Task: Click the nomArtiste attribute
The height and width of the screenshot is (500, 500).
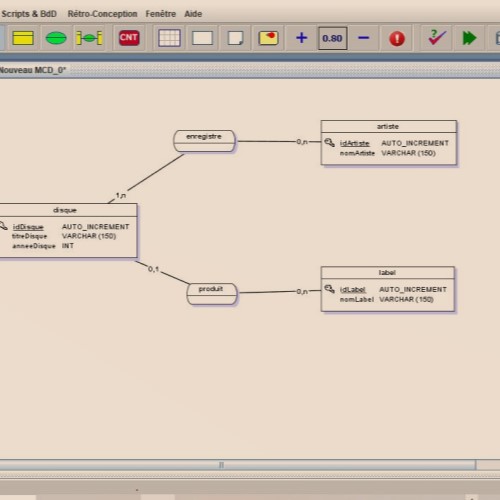Action: pyautogui.click(x=357, y=153)
